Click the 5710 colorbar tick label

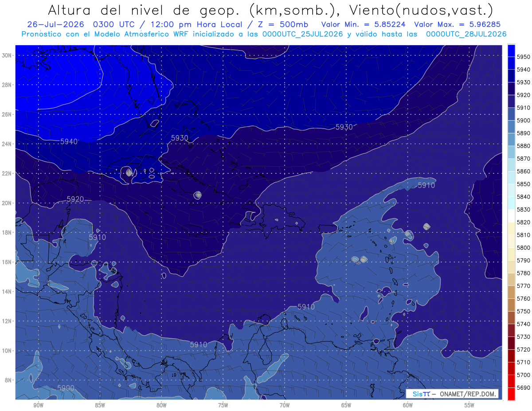coord(523,362)
